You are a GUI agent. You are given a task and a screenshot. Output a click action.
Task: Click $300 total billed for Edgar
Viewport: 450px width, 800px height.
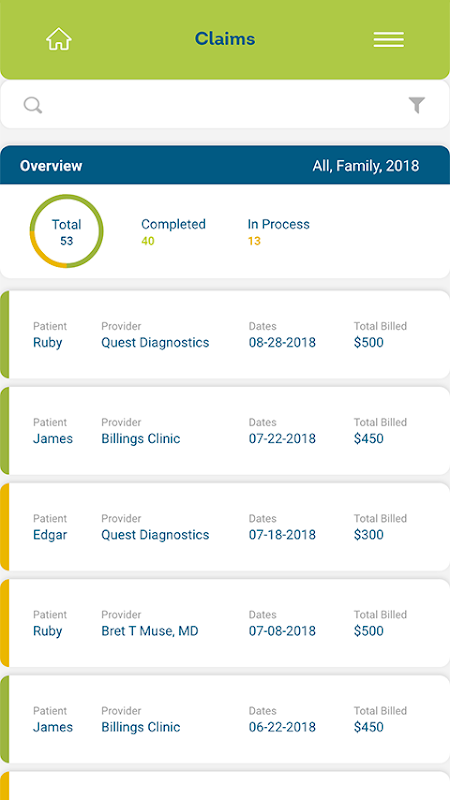[369, 535]
